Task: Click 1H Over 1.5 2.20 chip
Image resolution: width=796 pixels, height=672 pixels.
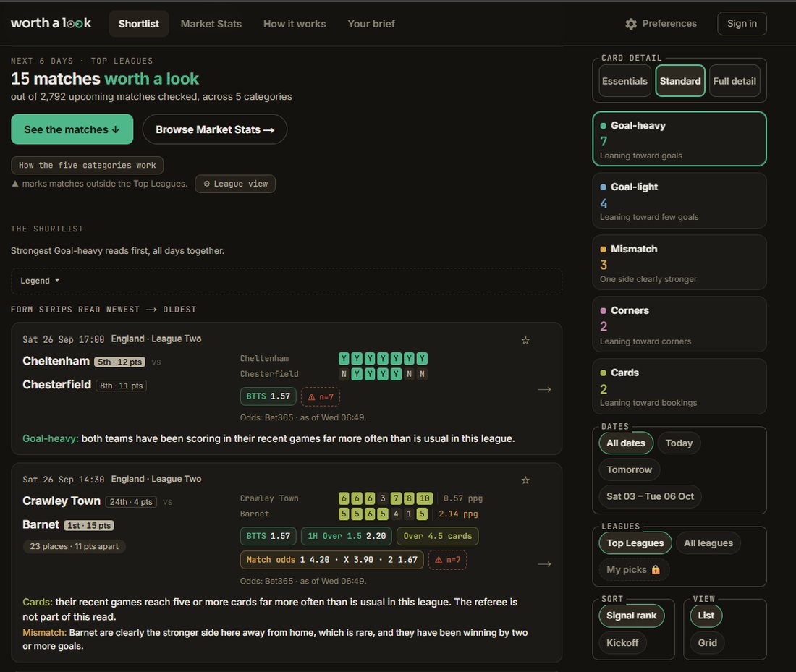Action: coord(346,536)
